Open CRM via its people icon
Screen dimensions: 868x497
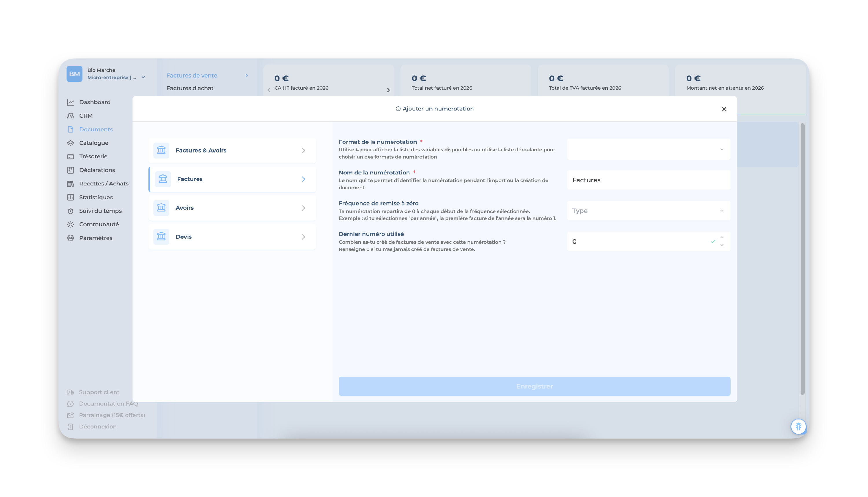[71, 116]
